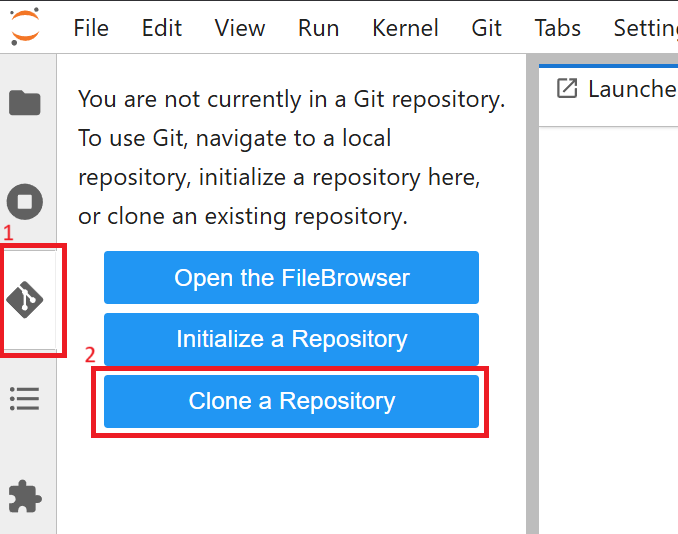
Task: Click the Open the FileBrowser button
Action: click(x=291, y=277)
